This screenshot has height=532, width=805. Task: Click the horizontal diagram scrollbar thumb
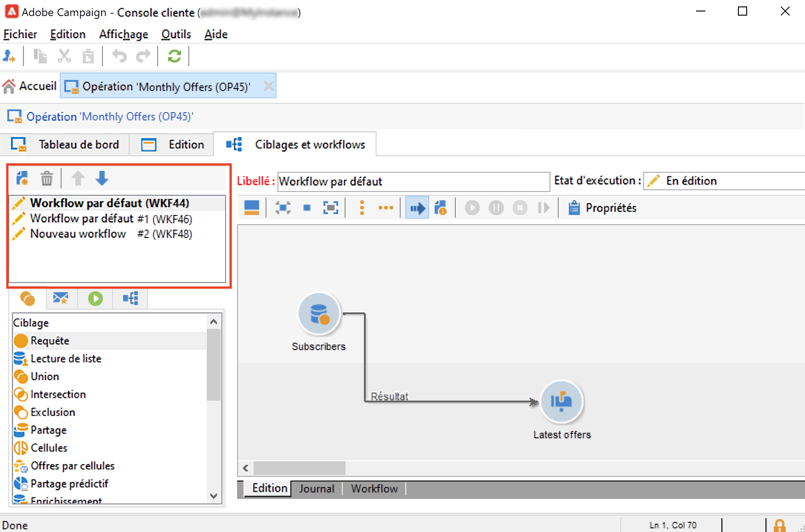(x=300, y=468)
